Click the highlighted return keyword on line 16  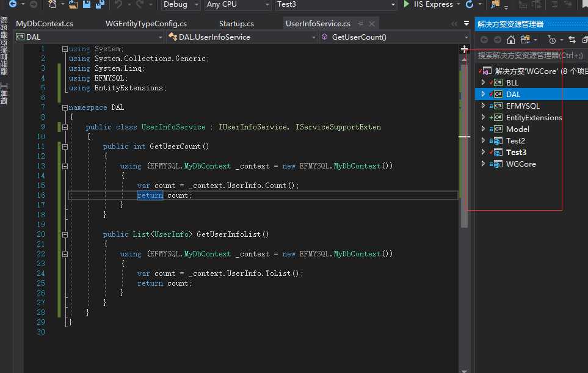tap(150, 195)
